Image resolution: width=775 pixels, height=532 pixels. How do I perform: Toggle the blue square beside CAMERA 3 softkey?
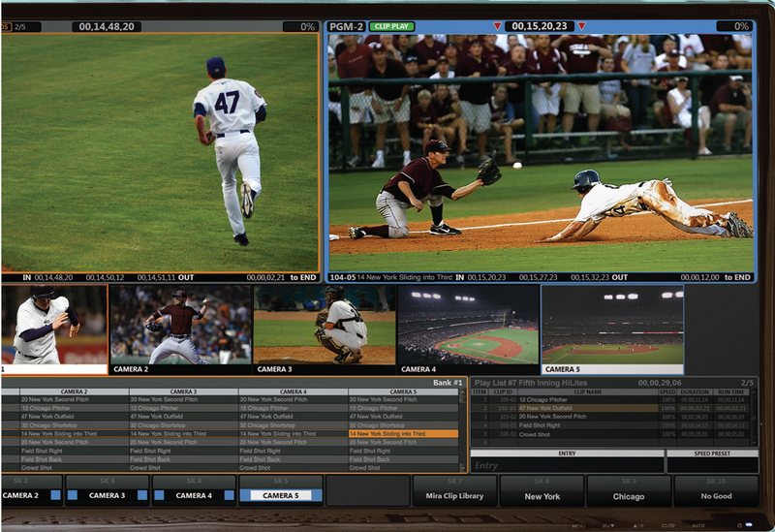tap(142, 495)
